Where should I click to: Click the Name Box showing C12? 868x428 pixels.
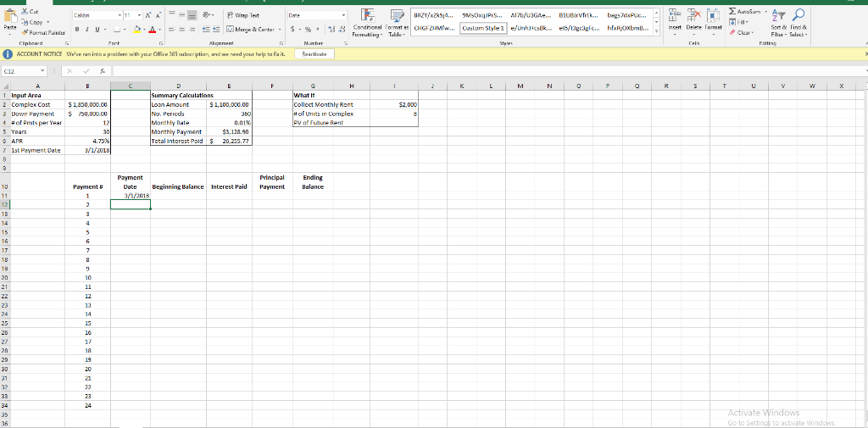(x=19, y=71)
